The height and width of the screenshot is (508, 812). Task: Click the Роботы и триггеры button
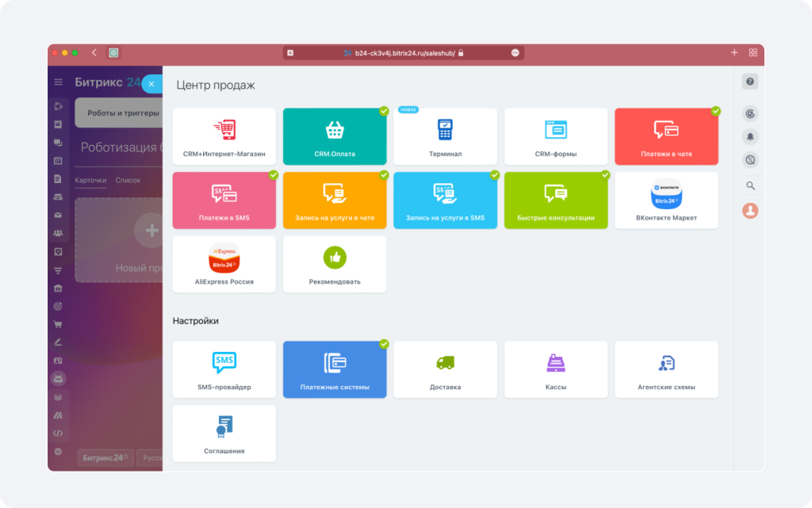tap(119, 113)
